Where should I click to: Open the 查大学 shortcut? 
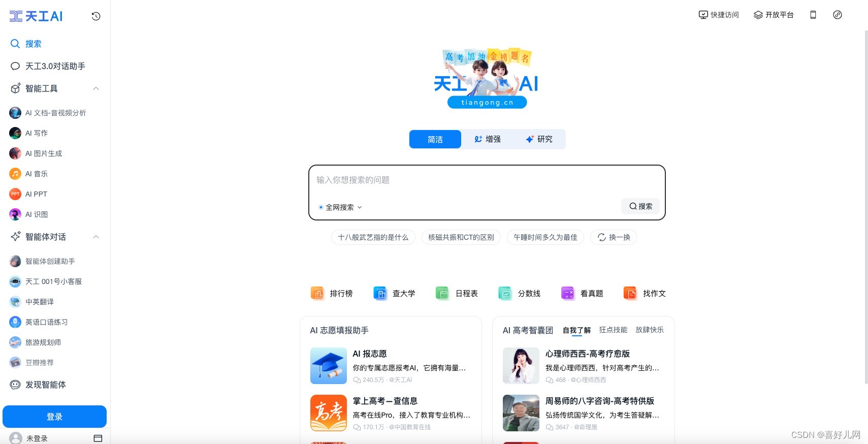(394, 293)
